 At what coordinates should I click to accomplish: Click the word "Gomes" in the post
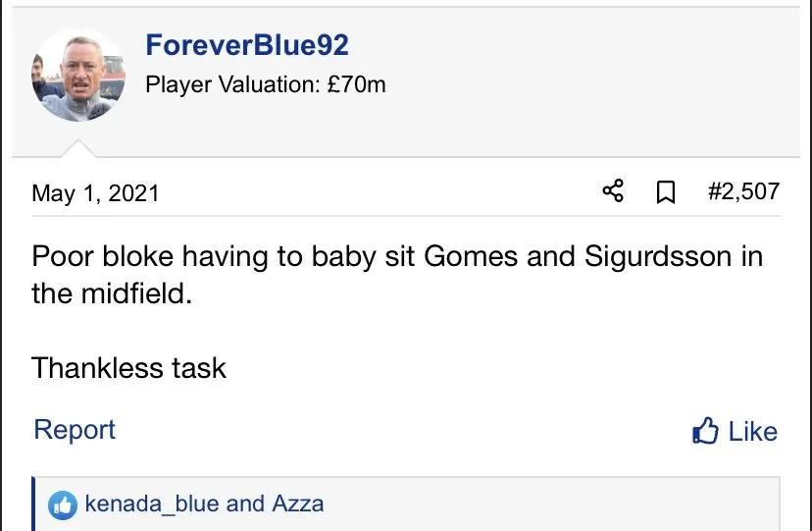(469, 256)
